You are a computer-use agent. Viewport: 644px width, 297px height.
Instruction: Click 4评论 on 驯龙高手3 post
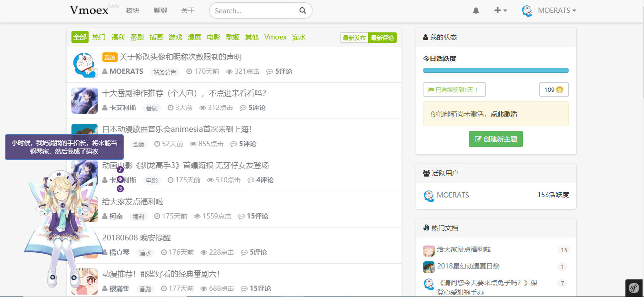pyautogui.click(x=261, y=180)
